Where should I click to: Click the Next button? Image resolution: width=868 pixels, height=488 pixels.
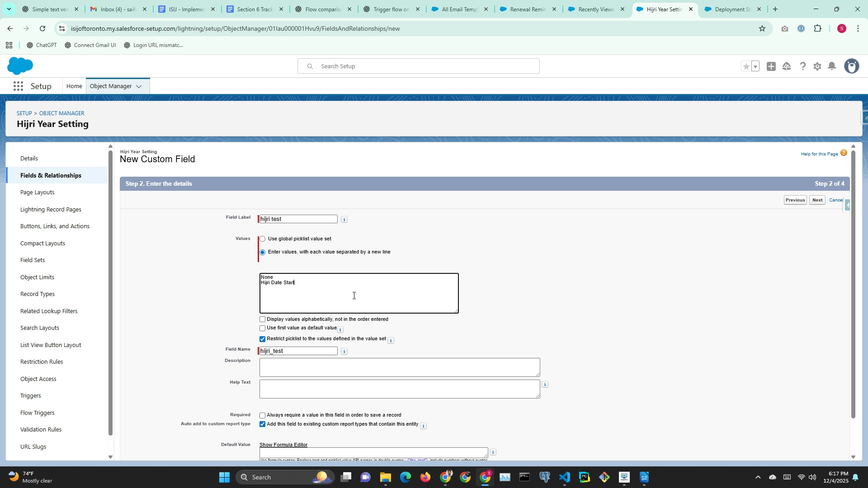817,200
